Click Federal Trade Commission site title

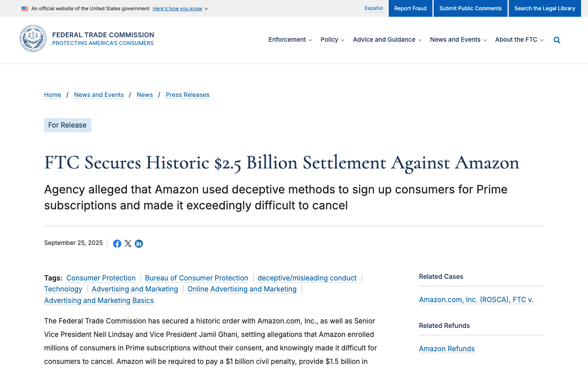click(103, 35)
